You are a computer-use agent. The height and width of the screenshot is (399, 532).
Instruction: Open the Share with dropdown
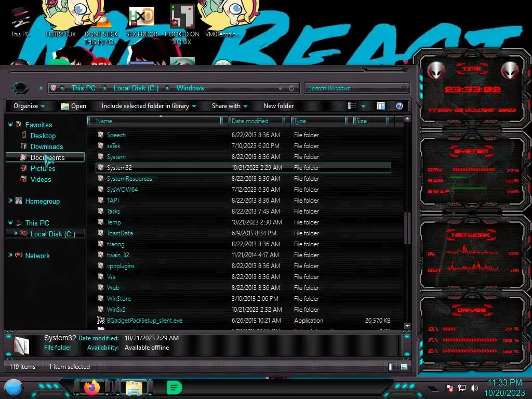pyautogui.click(x=230, y=106)
